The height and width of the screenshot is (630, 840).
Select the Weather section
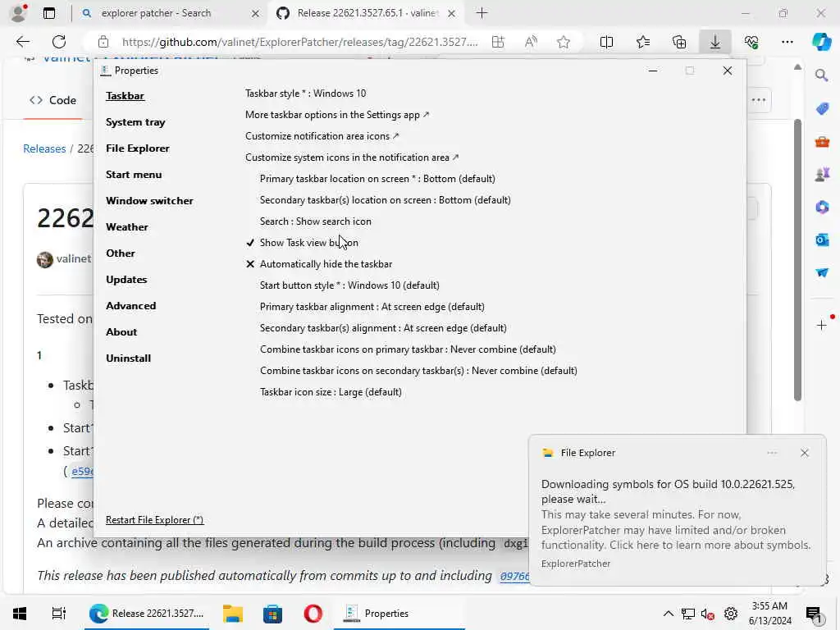tap(127, 227)
